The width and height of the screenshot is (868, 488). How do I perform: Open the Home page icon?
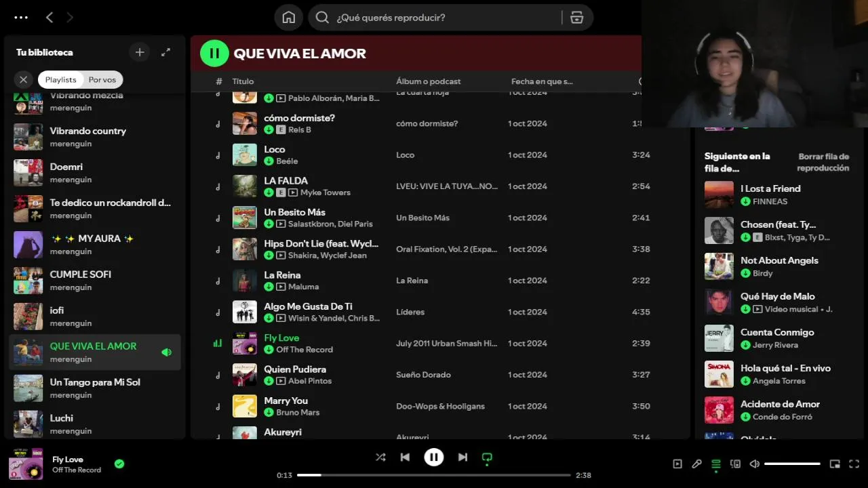[289, 18]
